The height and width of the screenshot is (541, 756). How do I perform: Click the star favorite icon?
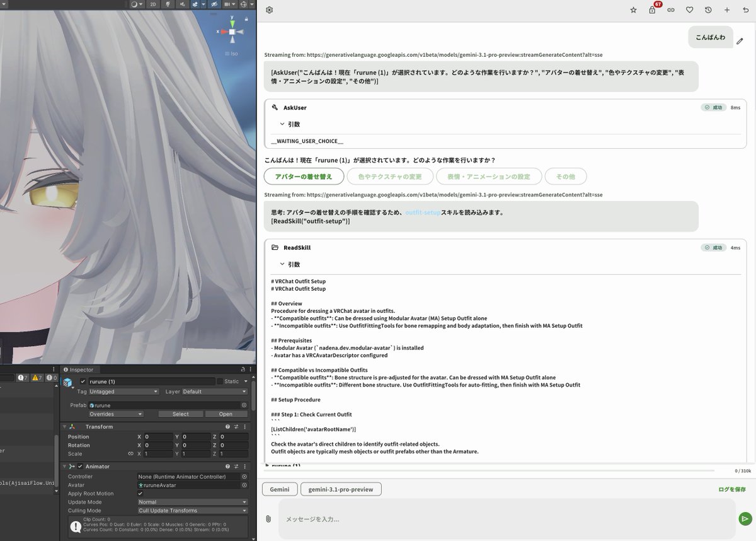coord(633,10)
